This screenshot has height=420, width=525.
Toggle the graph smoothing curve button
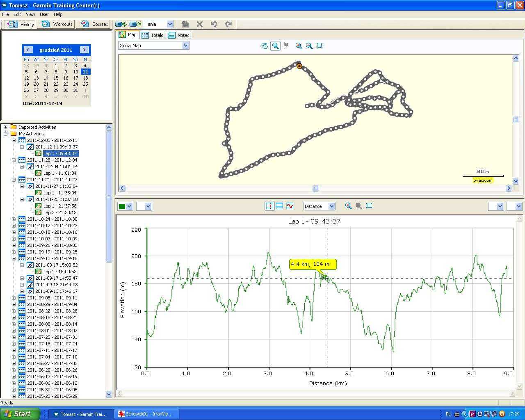(290, 206)
